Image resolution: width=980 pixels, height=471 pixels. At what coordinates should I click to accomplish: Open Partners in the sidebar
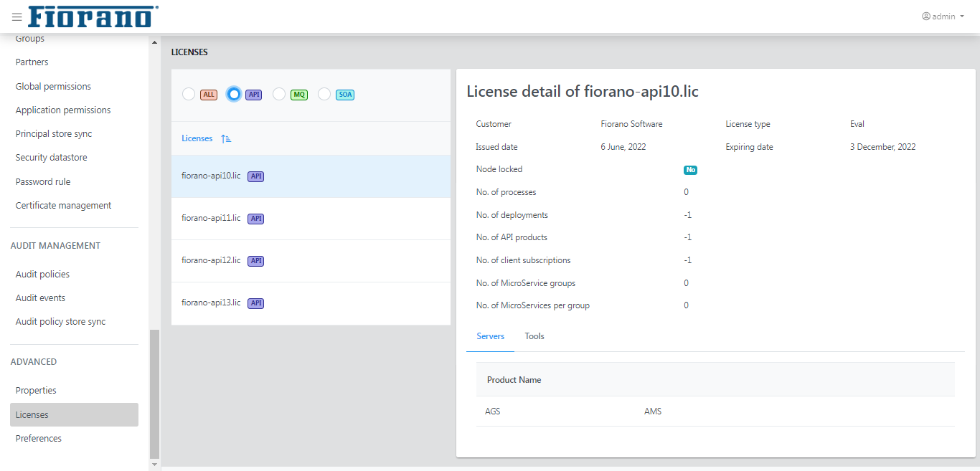click(x=32, y=62)
